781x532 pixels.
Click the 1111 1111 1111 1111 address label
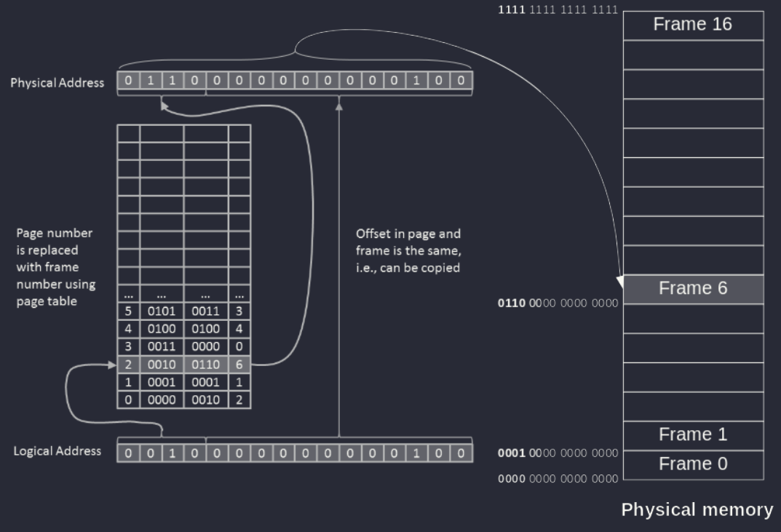coord(557,9)
